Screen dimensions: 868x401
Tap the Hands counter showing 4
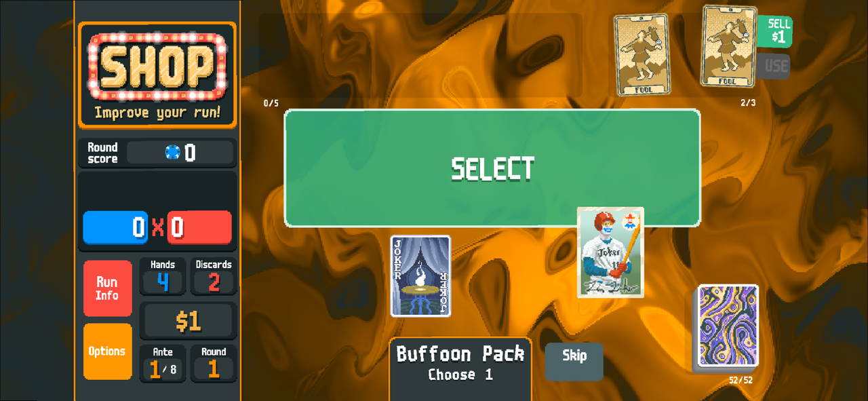pyautogui.click(x=163, y=276)
